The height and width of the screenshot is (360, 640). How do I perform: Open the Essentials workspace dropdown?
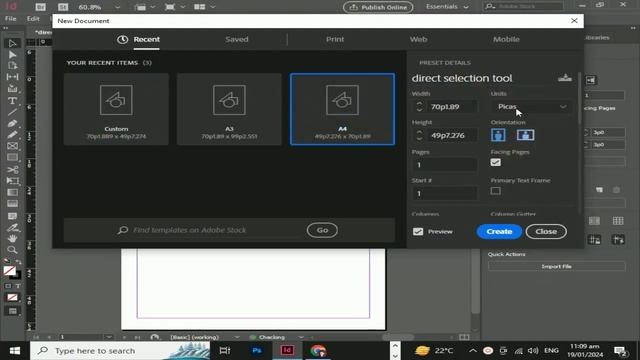point(447,7)
